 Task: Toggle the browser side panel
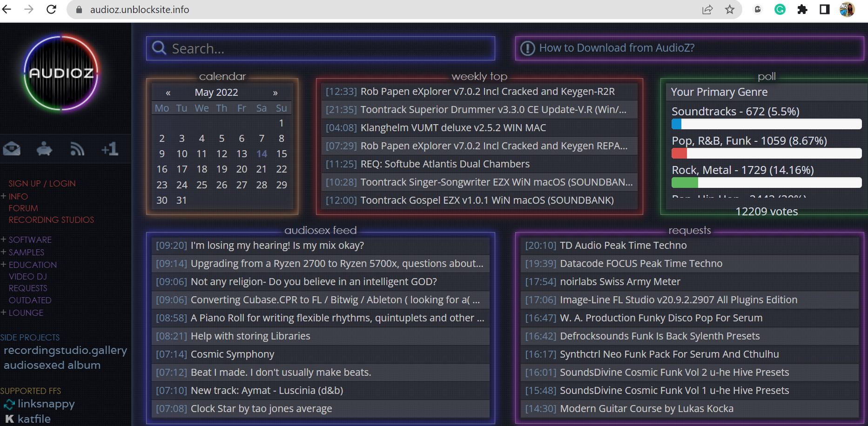(824, 9)
